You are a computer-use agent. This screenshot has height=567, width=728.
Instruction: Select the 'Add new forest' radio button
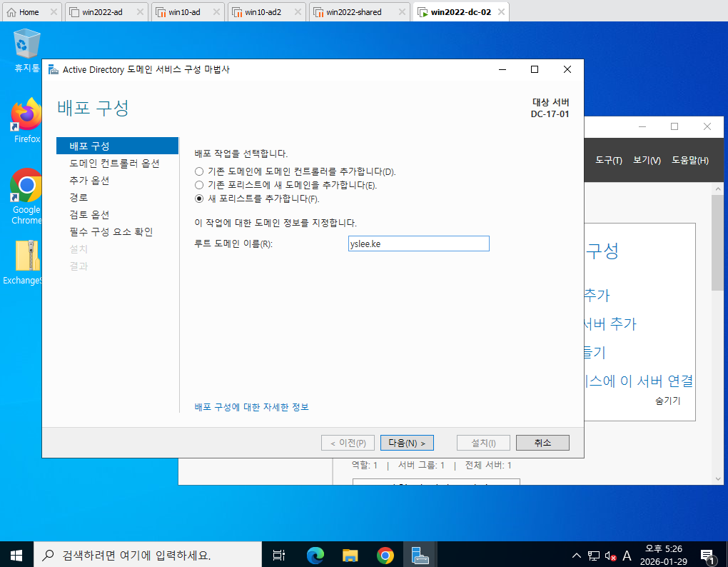[199, 199]
